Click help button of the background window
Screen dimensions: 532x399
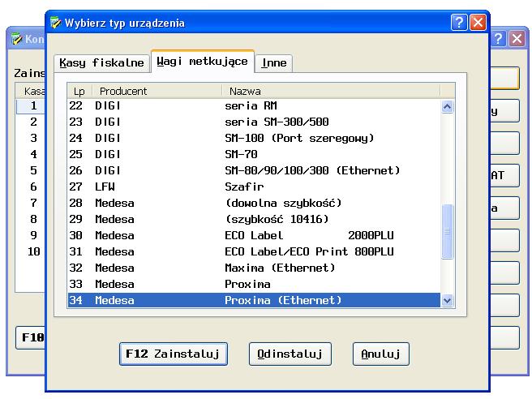(x=498, y=39)
